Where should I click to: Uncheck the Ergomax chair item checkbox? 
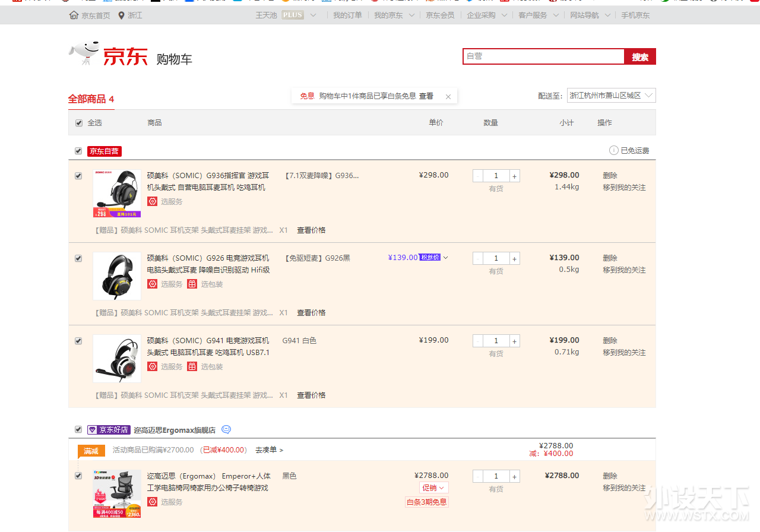[x=78, y=476]
